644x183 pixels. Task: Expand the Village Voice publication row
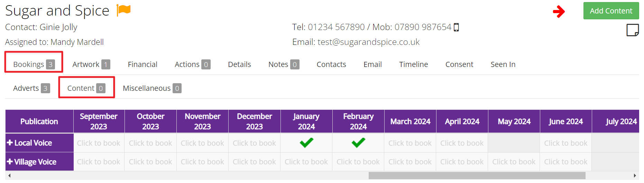pyautogui.click(x=10, y=162)
